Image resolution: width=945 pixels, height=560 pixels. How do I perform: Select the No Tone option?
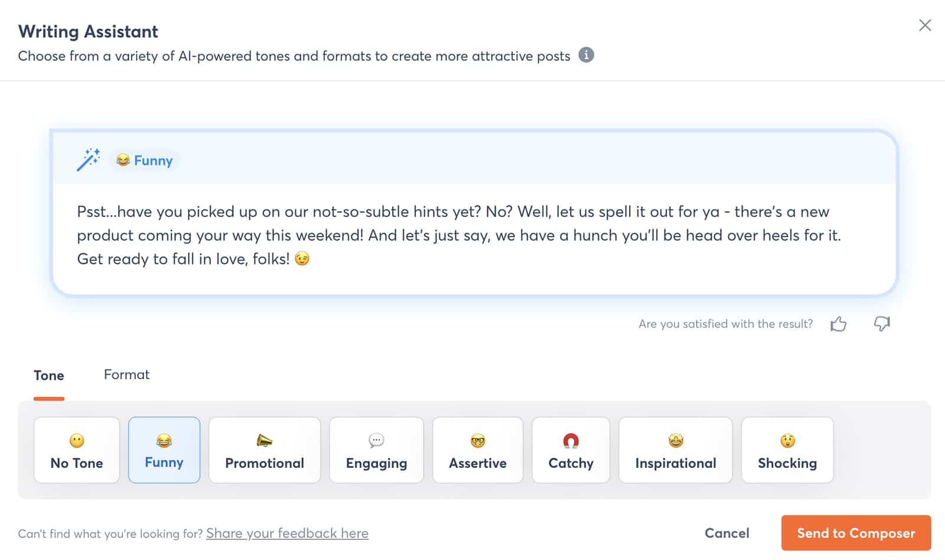(77, 450)
